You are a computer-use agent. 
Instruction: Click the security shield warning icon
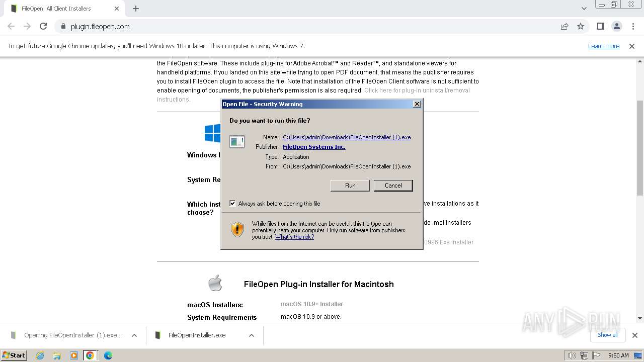237,230
